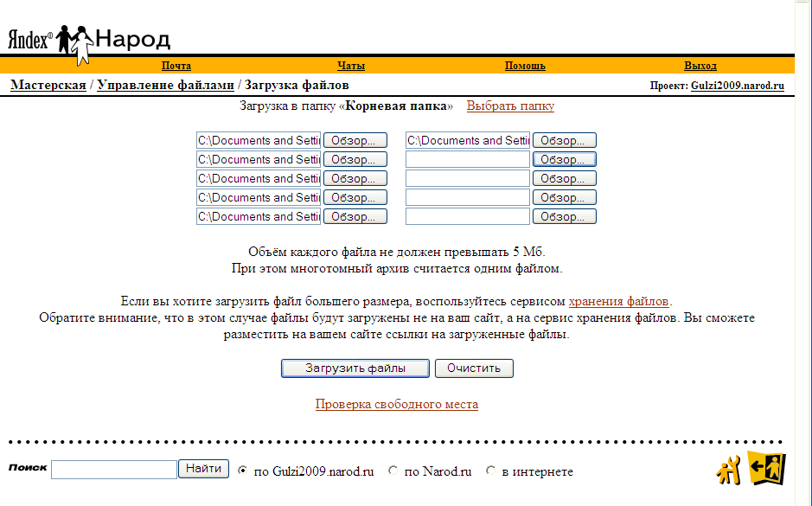Click Обзор in fourth row, left column
Image resolution: width=812 pixels, height=506 pixels.
pyautogui.click(x=355, y=197)
